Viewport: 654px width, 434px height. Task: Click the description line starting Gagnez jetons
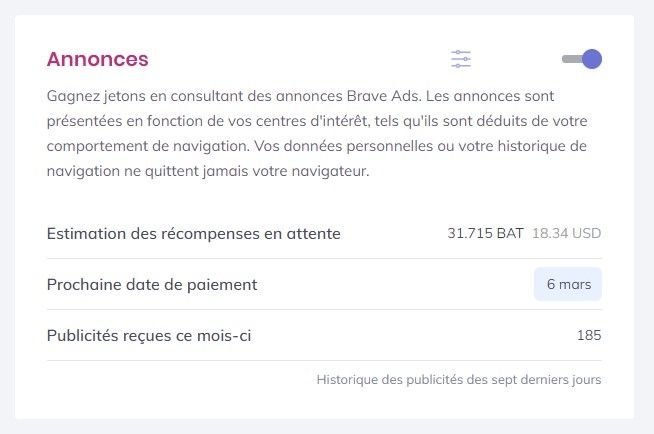(x=300, y=97)
